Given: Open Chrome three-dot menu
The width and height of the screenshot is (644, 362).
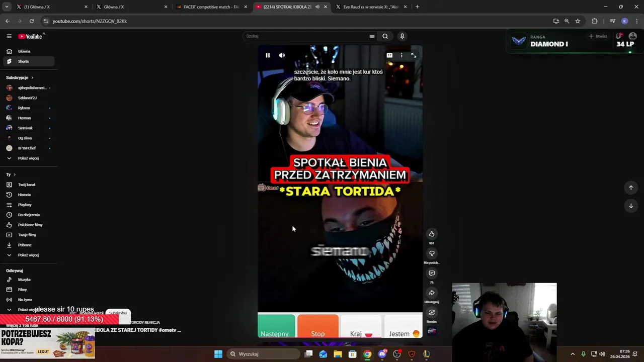Looking at the screenshot, I should click(x=637, y=21).
